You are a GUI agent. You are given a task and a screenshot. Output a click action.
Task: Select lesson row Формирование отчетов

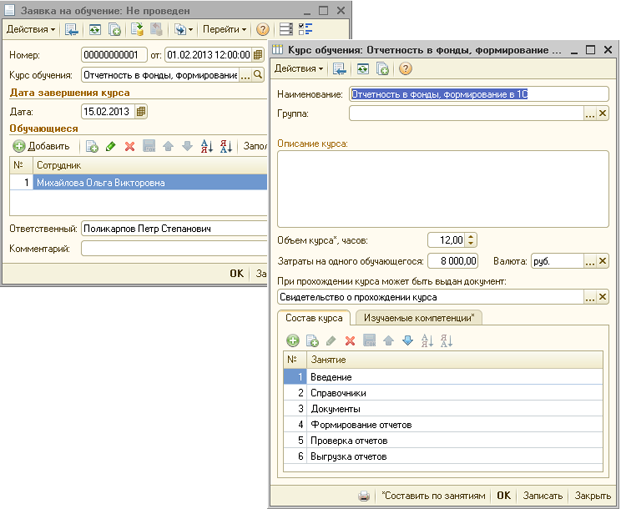pos(443,425)
